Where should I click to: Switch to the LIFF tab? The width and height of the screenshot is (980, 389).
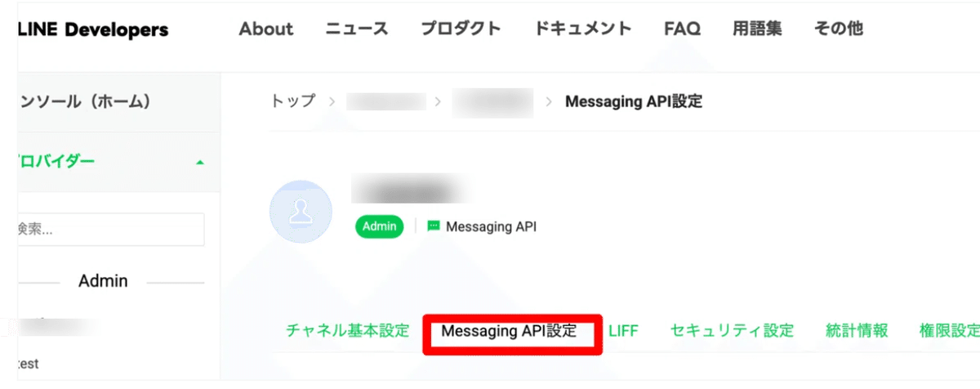coord(623,331)
